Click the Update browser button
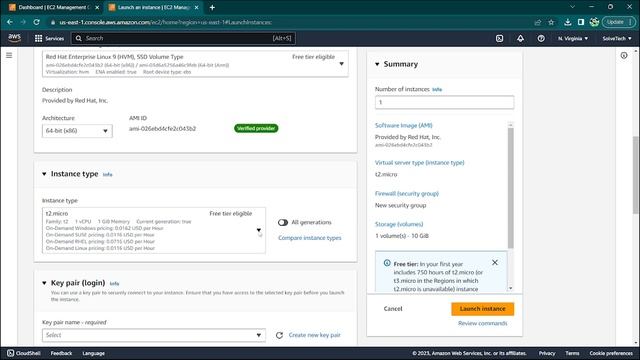Image resolution: width=640 pixels, height=360 pixels. 618,22
